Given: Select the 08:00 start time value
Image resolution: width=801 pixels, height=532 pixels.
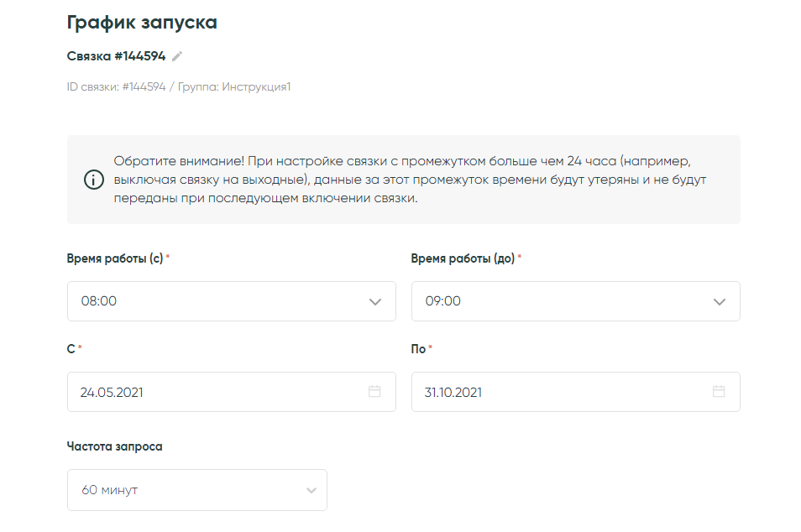Looking at the screenshot, I should pos(99,301).
